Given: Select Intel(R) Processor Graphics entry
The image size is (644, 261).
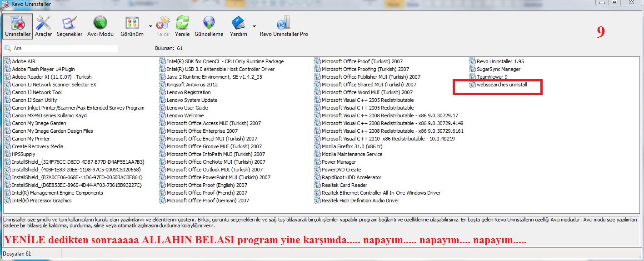Looking at the screenshot, I should [x=38, y=201].
